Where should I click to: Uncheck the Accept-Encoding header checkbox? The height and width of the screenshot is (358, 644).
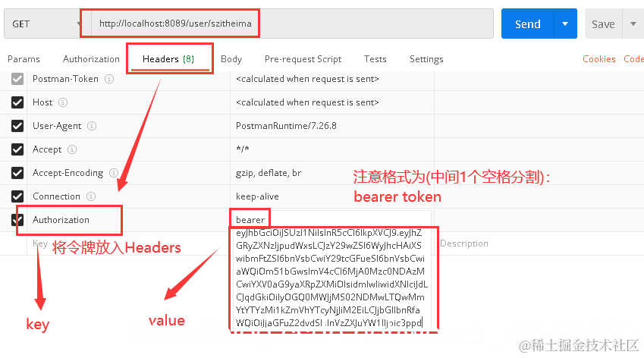click(x=17, y=173)
